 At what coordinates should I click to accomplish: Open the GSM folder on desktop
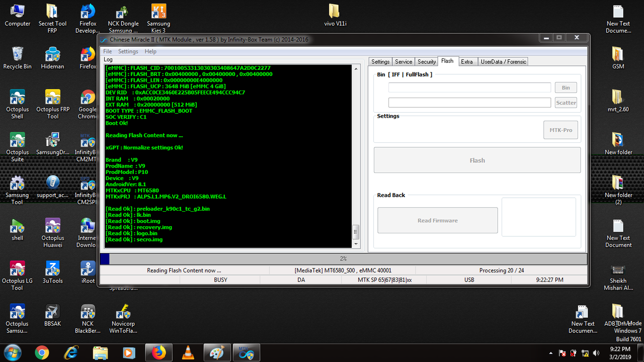tap(618, 58)
